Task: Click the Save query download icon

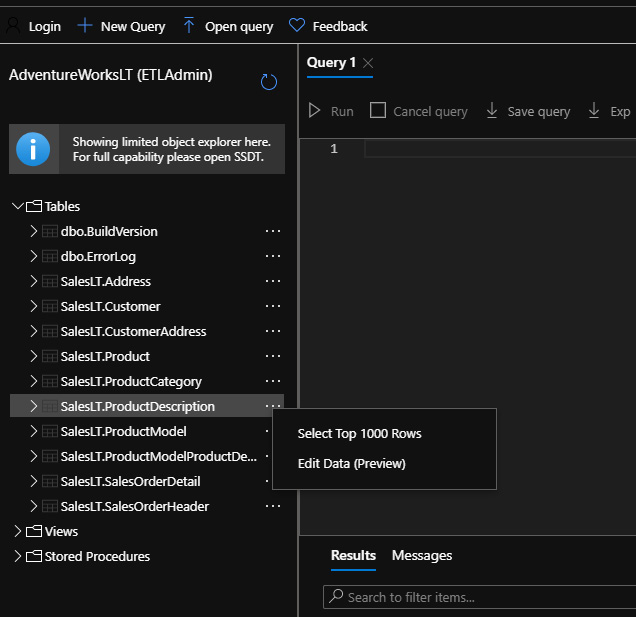Action: [491, 111]
